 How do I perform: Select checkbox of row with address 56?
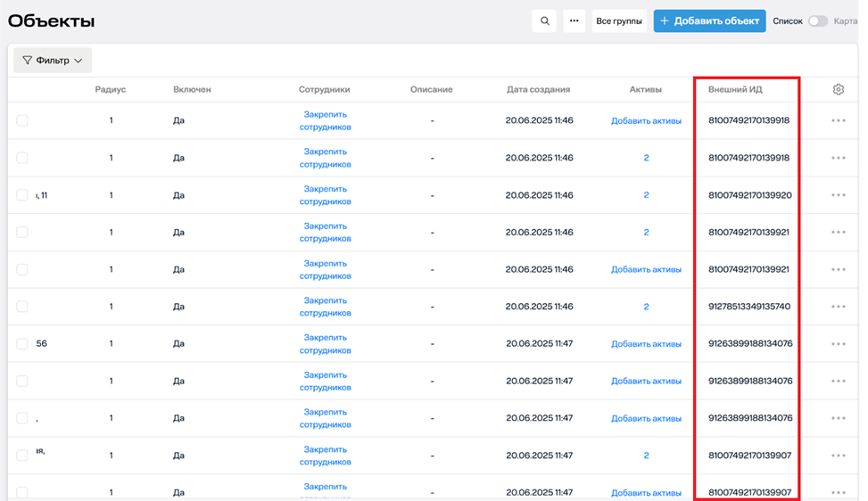coord(22,344)
